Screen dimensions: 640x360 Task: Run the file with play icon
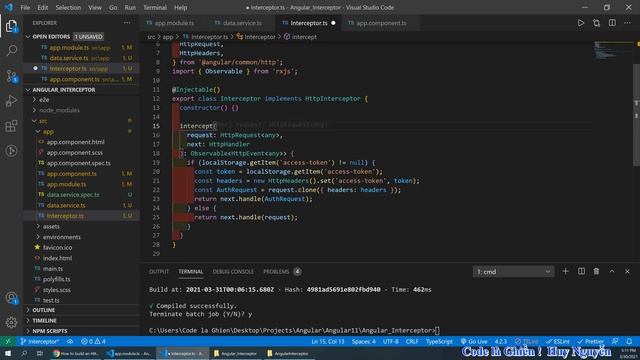581,23
